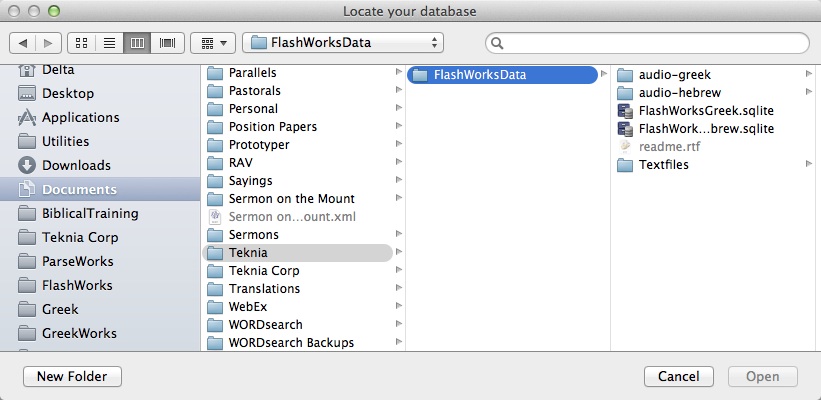Switch to icon view mode

[81, 43]
